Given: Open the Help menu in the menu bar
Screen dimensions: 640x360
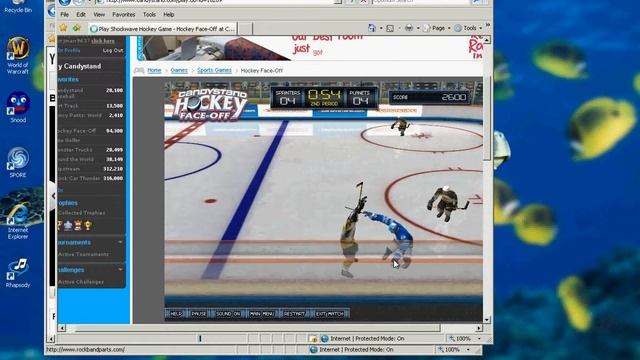Looking at the screenshot, I should [x=169, y=14].
